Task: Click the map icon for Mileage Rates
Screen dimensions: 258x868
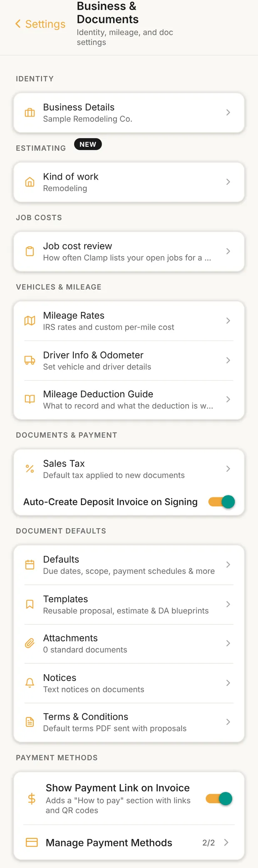Action: [x=30, y=321]
